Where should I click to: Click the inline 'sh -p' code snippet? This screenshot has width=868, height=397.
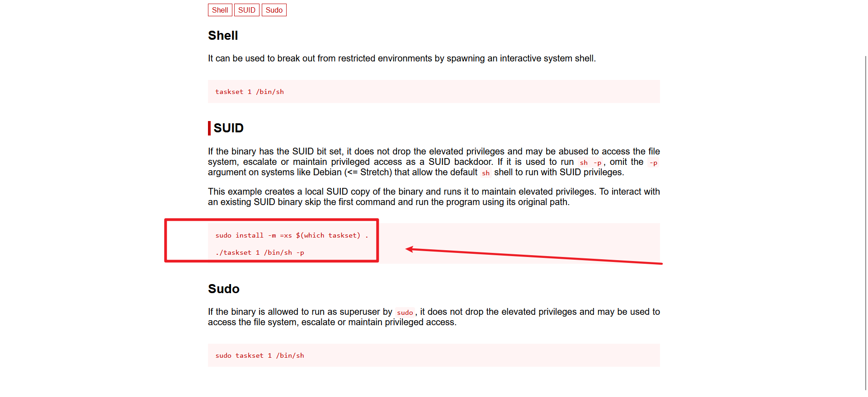point(590,163)
